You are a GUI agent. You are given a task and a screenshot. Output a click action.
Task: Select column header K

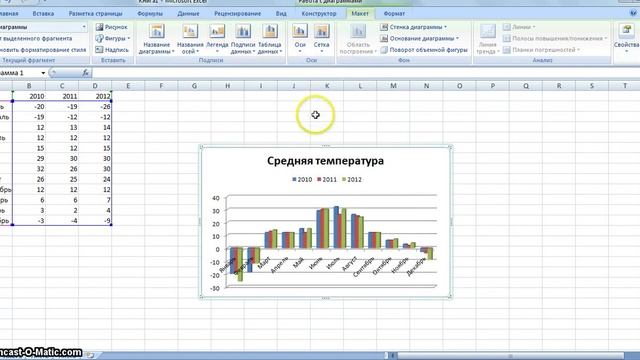[x=327, y=86]
